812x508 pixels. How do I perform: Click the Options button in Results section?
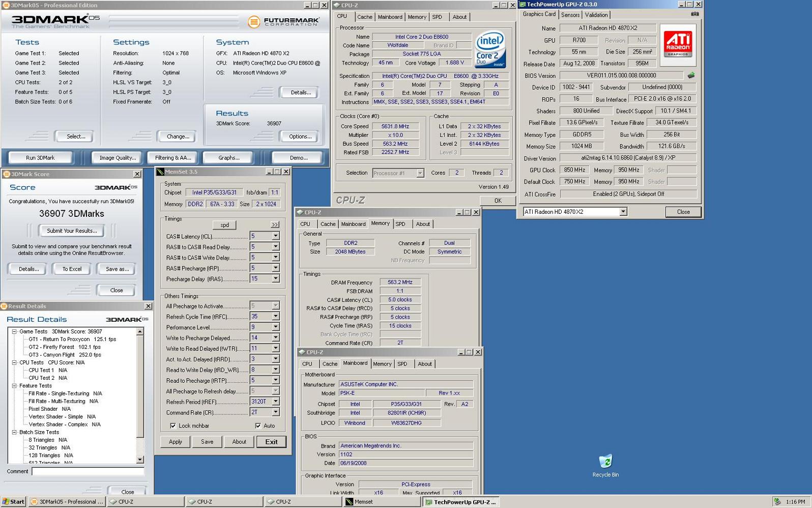click(300, 137)
